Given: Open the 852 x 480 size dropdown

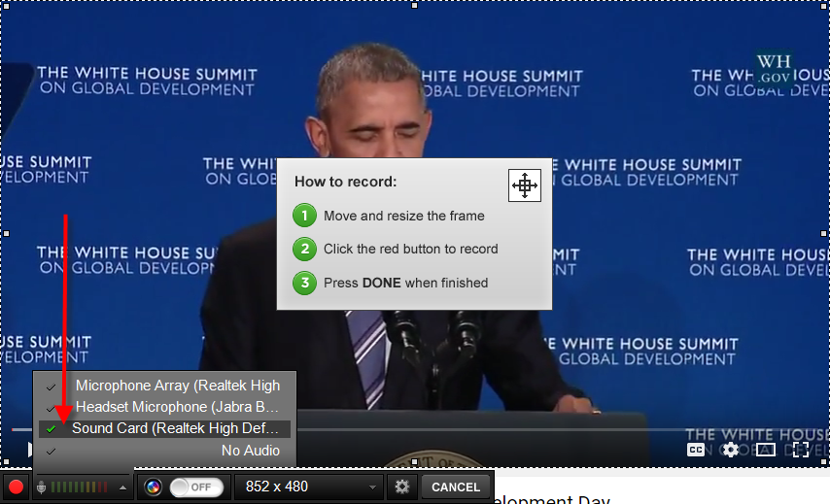Looking at the screenshot, I should tap(309, 487).
